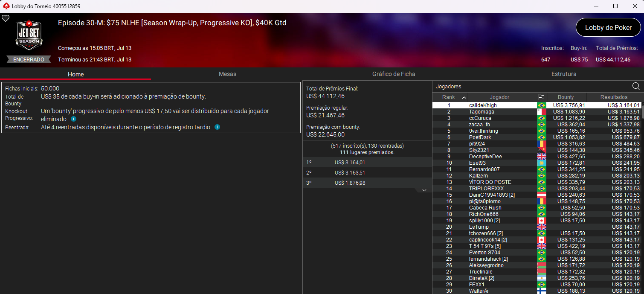Image resolution: width=644 pixels, height=294 pixels.
Task: Click the favorite heart icon
Action: [x=6, y=18]
